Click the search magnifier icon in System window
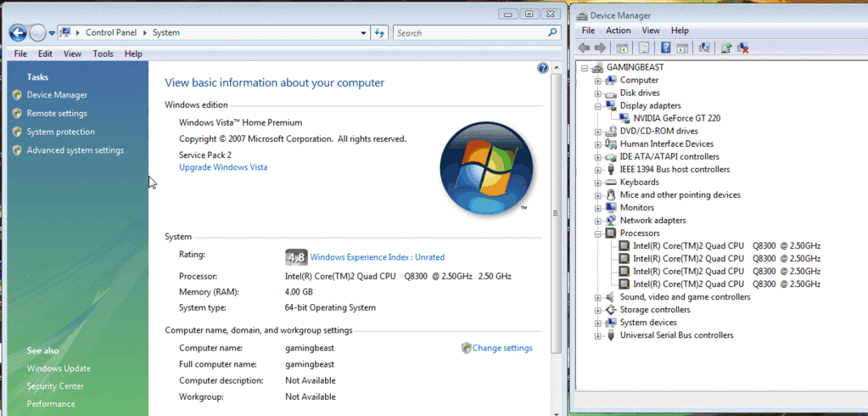The image size is (868, 416). [x=552, y=32]
